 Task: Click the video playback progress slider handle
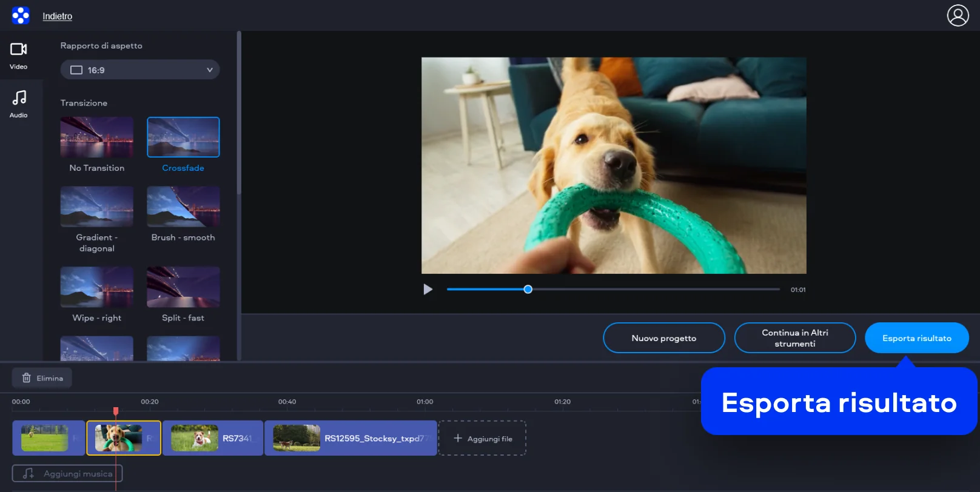(528, 290)
